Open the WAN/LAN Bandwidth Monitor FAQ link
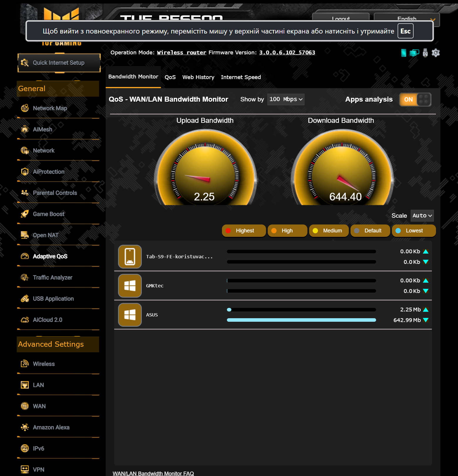Screen dimensions: 458x476 pos(153,473)
